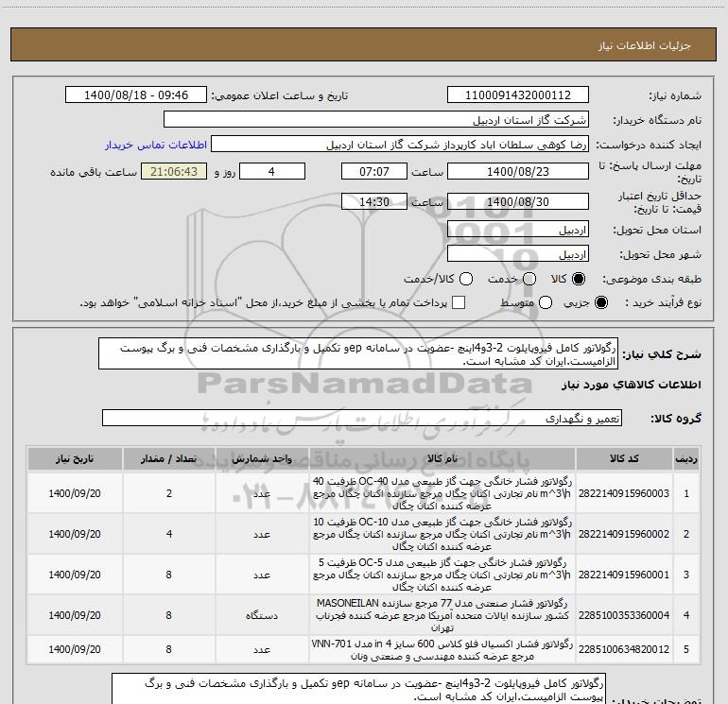
Task: Click the ردیف column header
Action: point(686,459)
